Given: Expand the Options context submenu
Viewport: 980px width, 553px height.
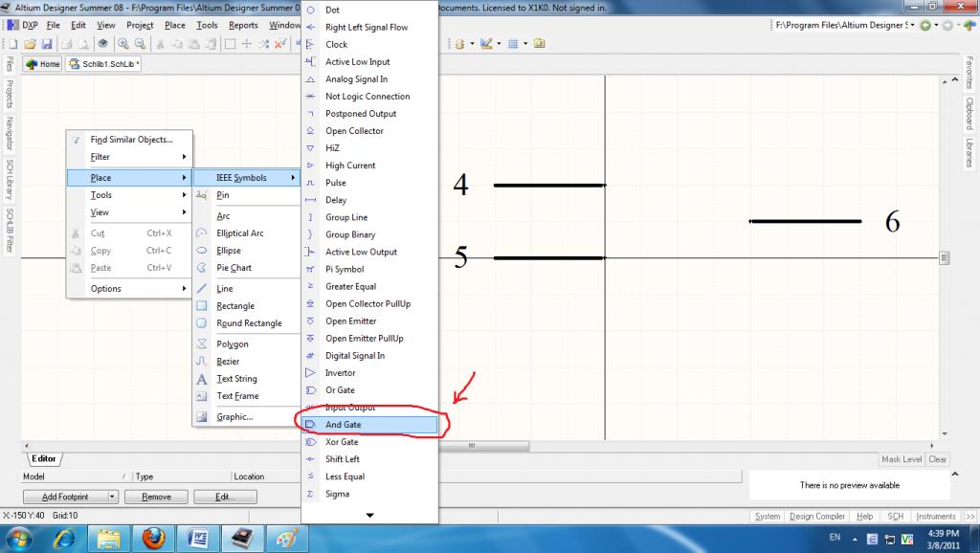Looking at the screenshot, I should pyautogui.click(x=129, y=289).
